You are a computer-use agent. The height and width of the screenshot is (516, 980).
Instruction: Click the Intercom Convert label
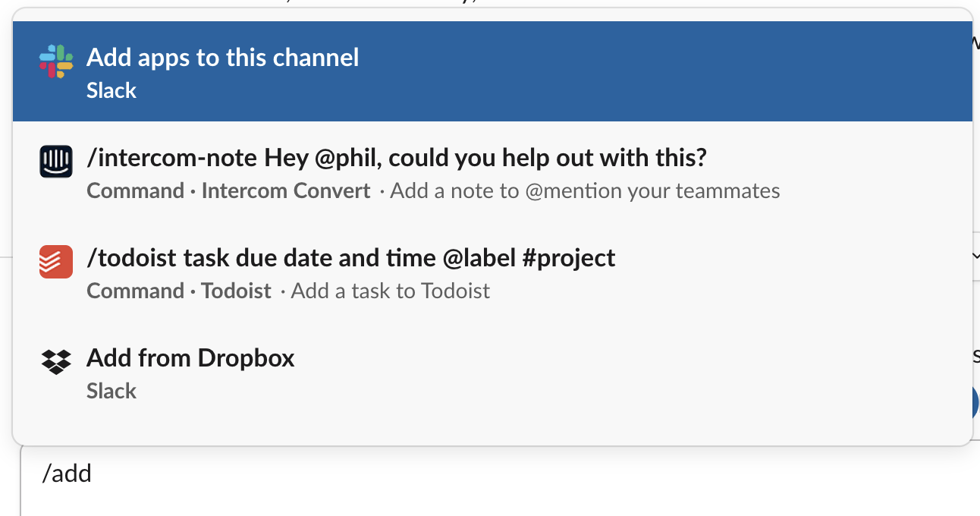click(x=285, y=190)
